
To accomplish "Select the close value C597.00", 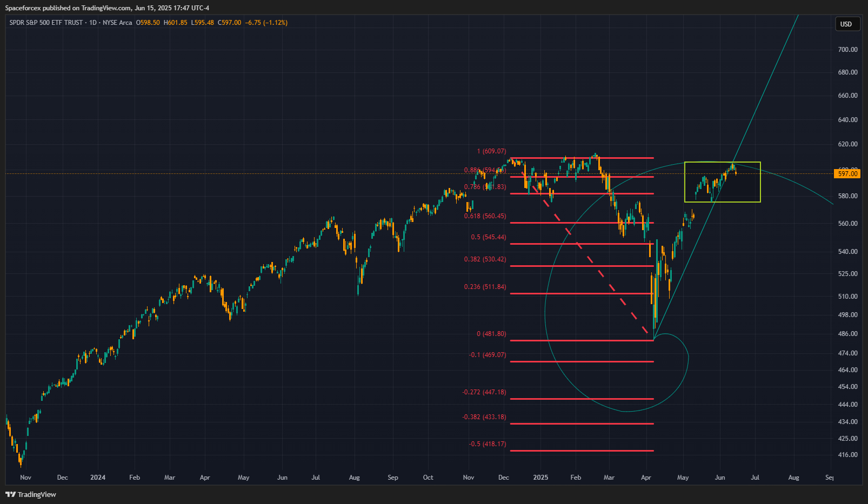I will (230, 23).
